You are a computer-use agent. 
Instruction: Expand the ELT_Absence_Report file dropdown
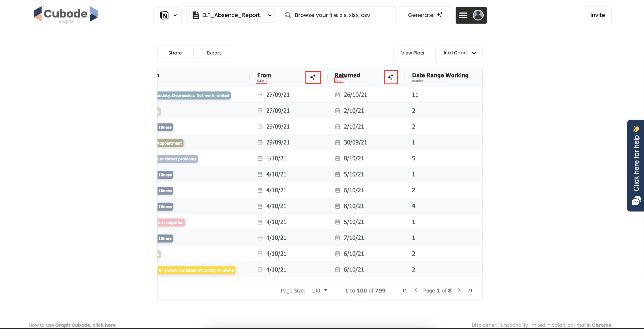[270, 15]
